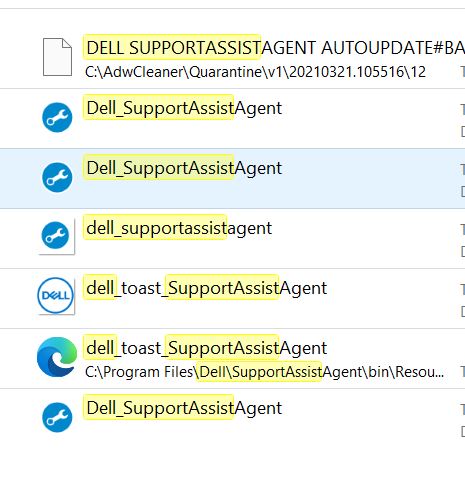Click the Program Files\Dell\SupportAssistAgent path
Viewport: 465px width, 496px height.
click(x=264, y=372)
